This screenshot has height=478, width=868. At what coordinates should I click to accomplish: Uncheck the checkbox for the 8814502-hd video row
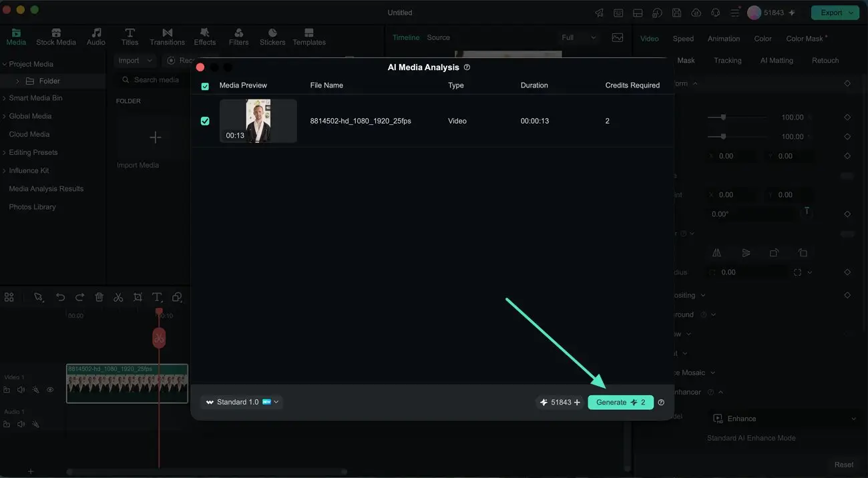205,121
